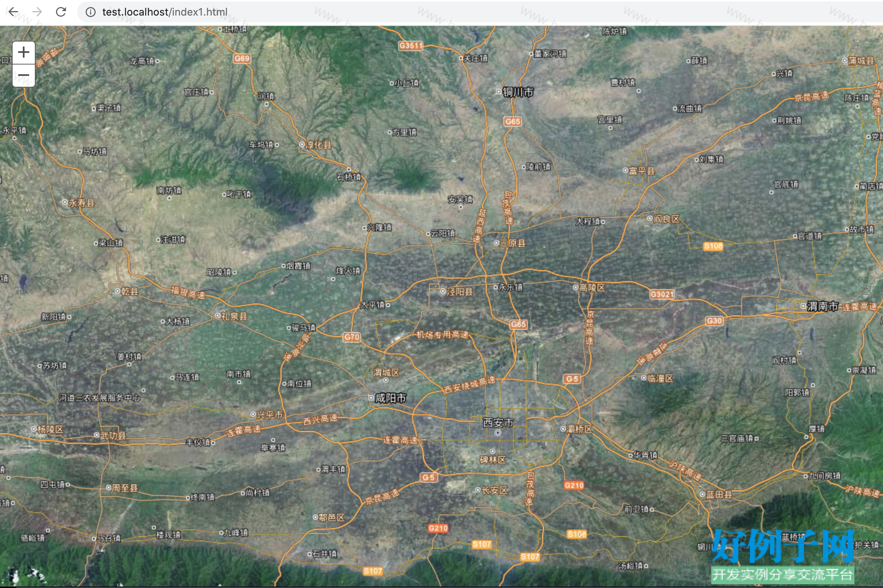Click the 西兴高速 road label
Screen dimensions: 883x588
click(x=320, y=420)
